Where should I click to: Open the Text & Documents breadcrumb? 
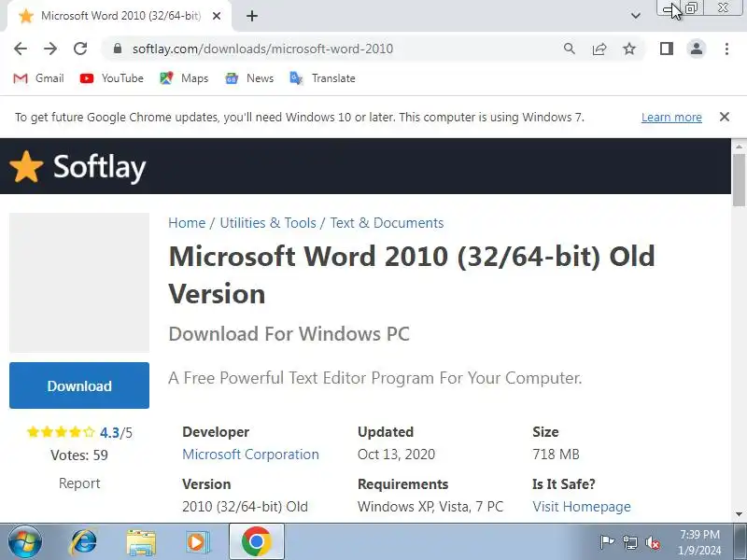click(387, 223)
